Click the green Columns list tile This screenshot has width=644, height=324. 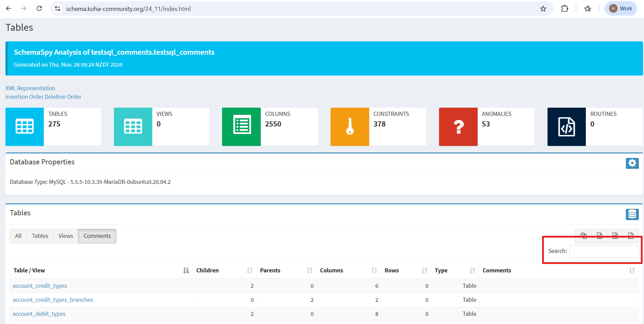tap(241, 127)
